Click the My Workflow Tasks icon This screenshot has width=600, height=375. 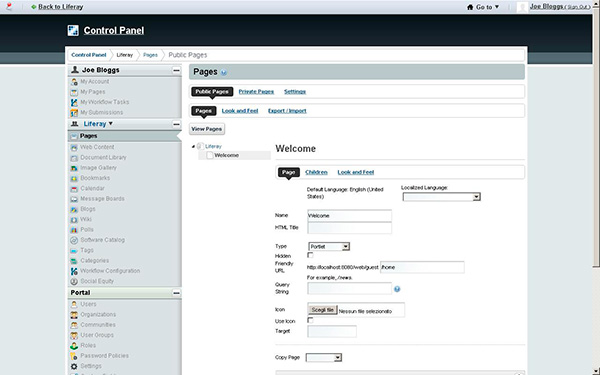pos(74,102)
